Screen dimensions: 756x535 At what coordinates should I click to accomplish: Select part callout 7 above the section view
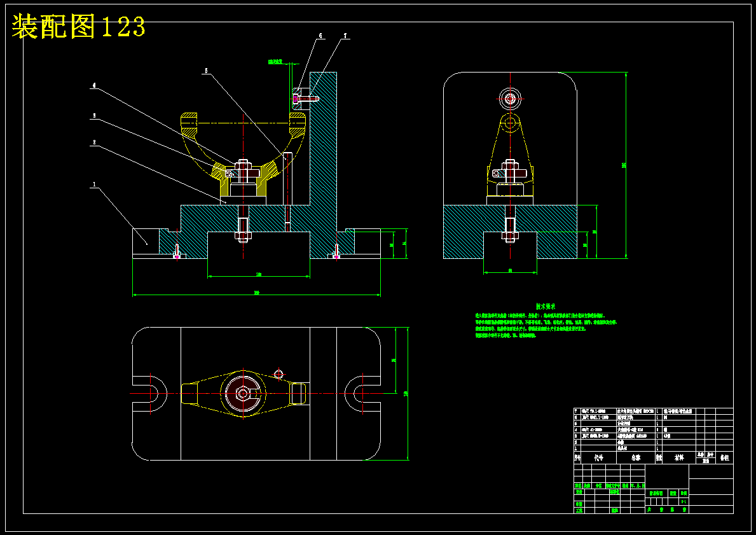coord(345,36)
